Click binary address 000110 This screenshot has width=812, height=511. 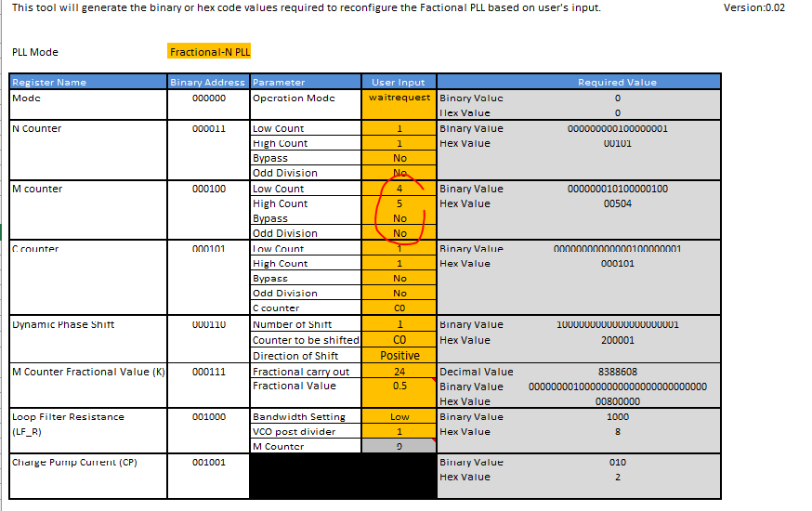[209, 324]
